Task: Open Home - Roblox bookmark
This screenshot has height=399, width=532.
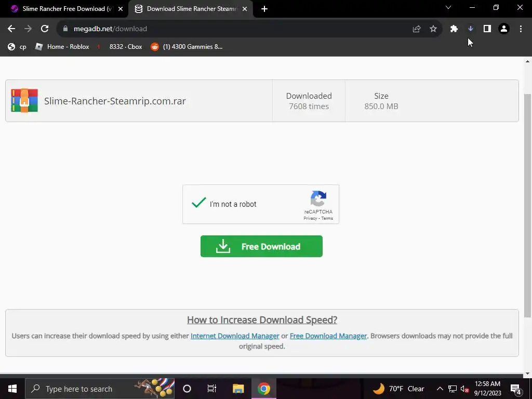Action: click(62, 47)
